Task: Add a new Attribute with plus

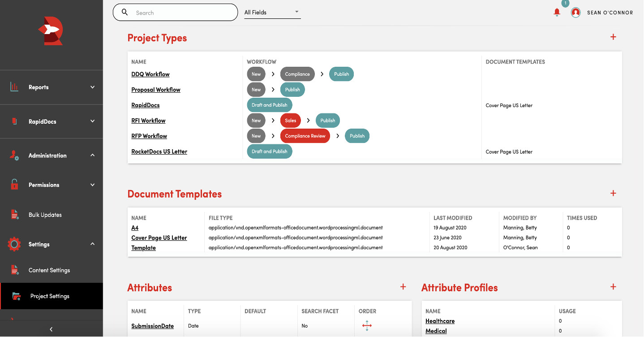Action: point(403,287)
